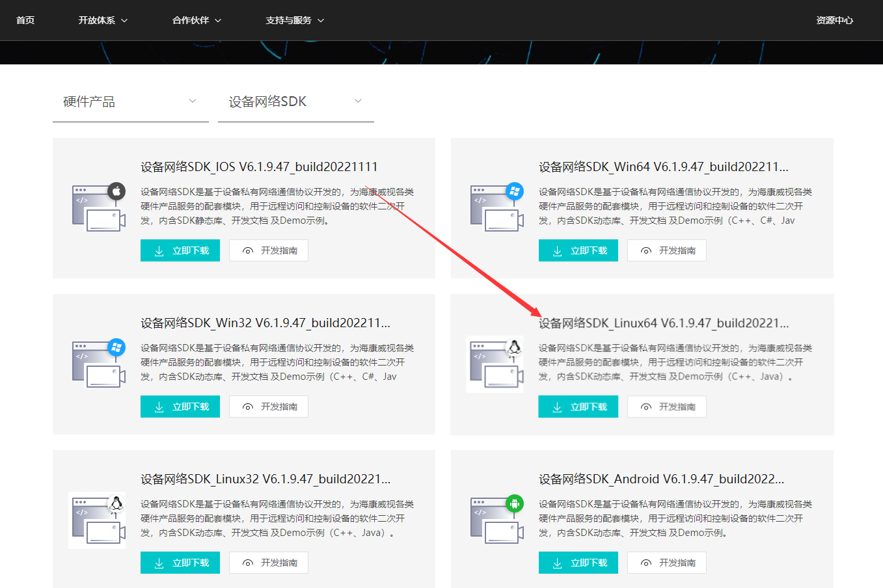Click the eye icon on Win32 开发指南
The image size is (883, 588).
pos(248,407)
